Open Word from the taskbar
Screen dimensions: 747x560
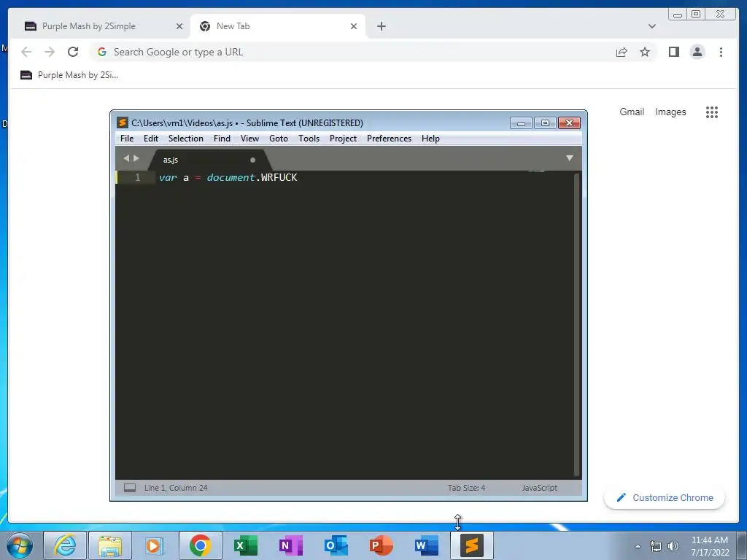click(x=426, y=545)
